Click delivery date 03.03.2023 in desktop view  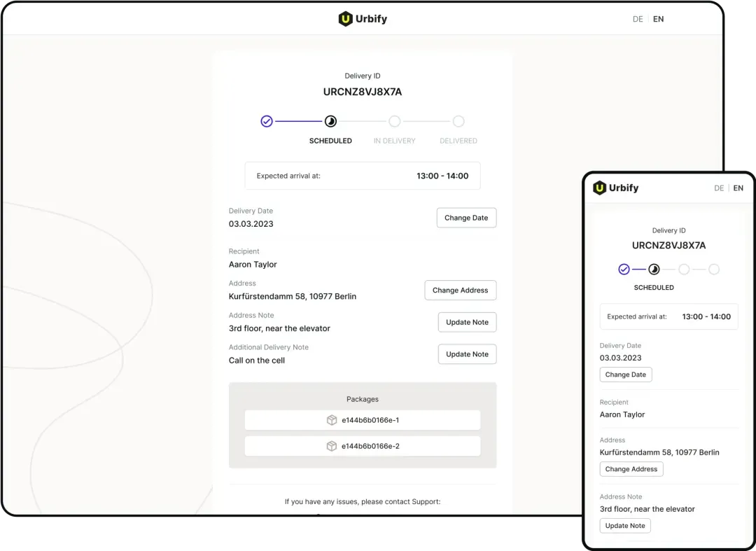tap(251, 223)
